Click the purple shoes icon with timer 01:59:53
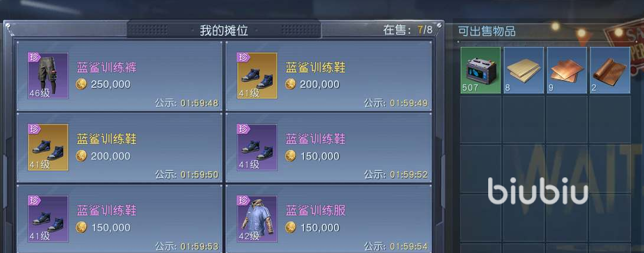 48,219
